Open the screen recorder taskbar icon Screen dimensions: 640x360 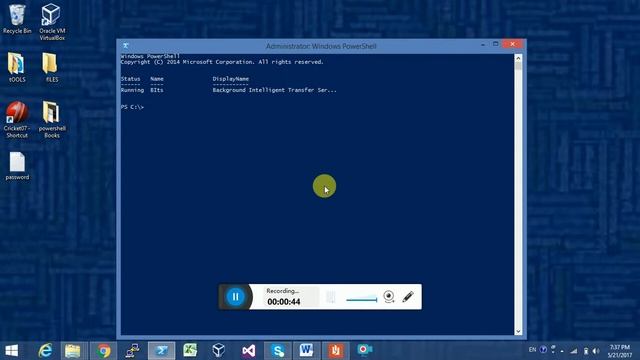(364, 351)
